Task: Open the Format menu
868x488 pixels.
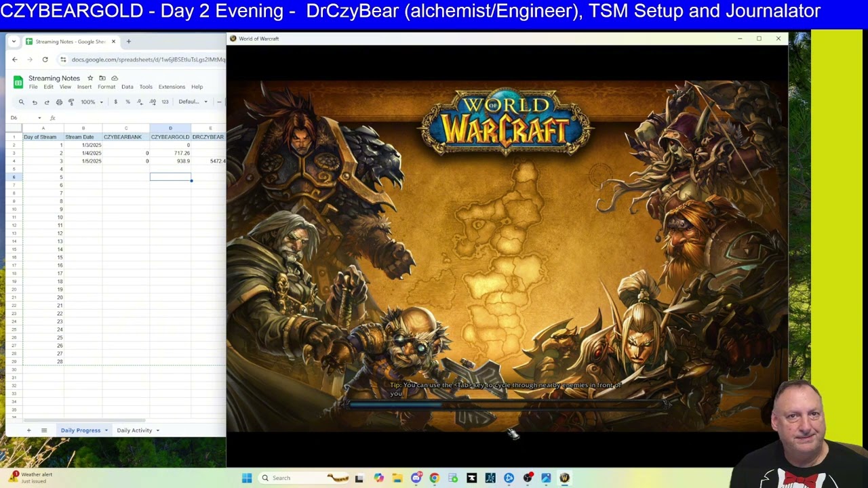Action: (x=106, y=87)
